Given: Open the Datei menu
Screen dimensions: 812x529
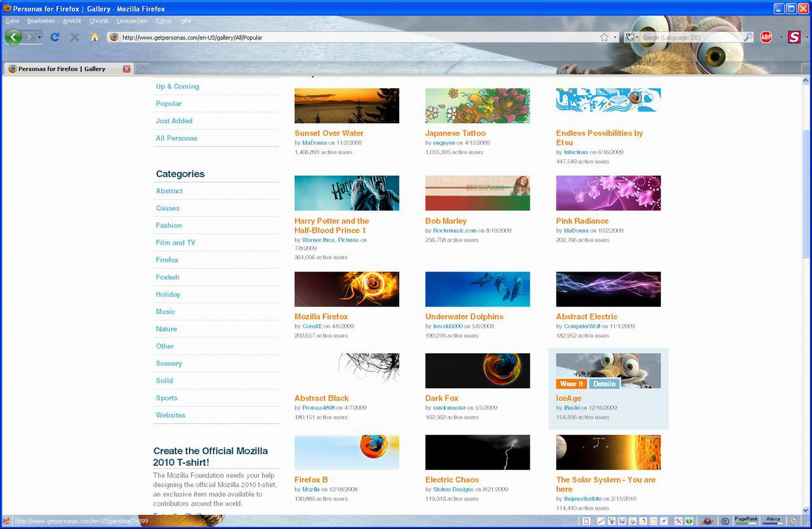Looking at the screenshot, I should pyautogui.click(x=12, y=21).
